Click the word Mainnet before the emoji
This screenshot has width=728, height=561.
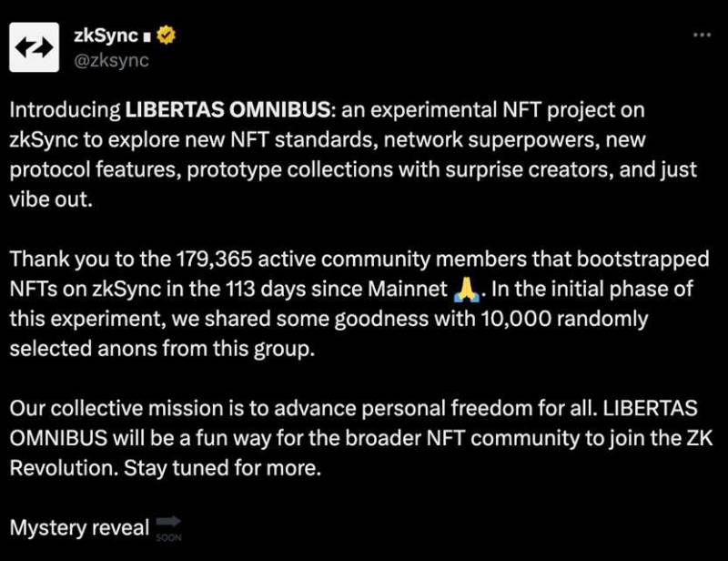[407, 289]
